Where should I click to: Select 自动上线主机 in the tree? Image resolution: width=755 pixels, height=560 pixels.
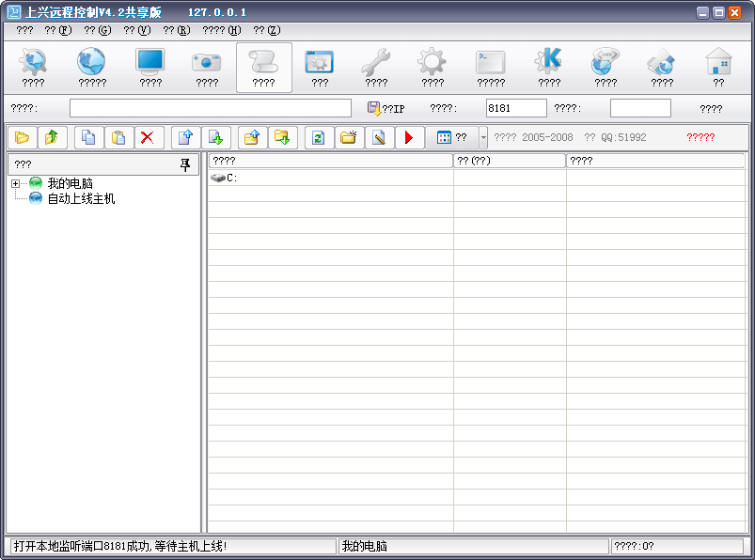pyautogui.click(x=81, y=199)
